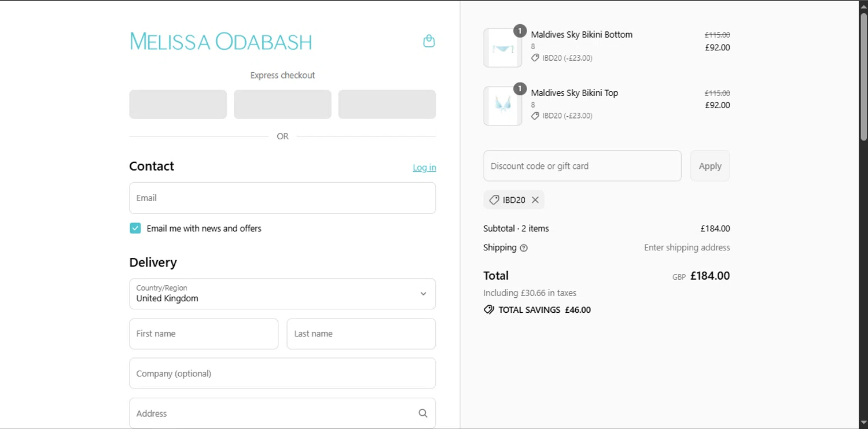Click discount tag icon under Bikini Top
The height and width of the screenshot is (429, 868).
pos(535,116)
